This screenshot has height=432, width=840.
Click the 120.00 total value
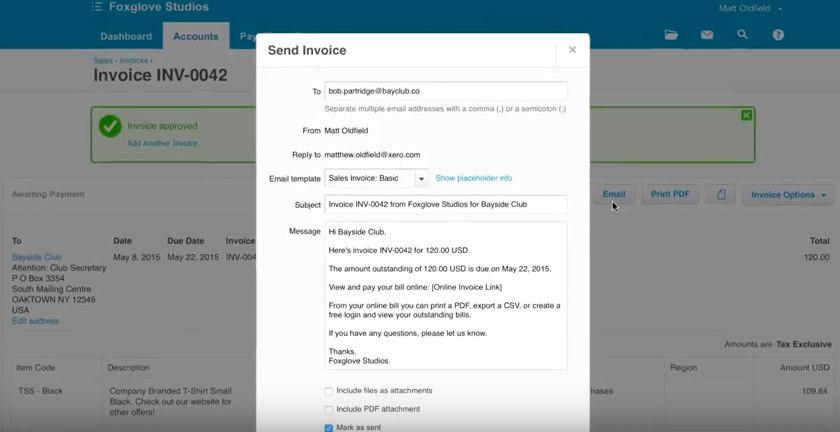817,257
